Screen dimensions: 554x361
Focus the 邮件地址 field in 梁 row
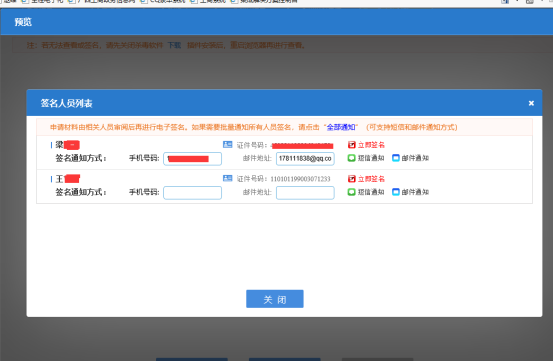click(305, 159)
